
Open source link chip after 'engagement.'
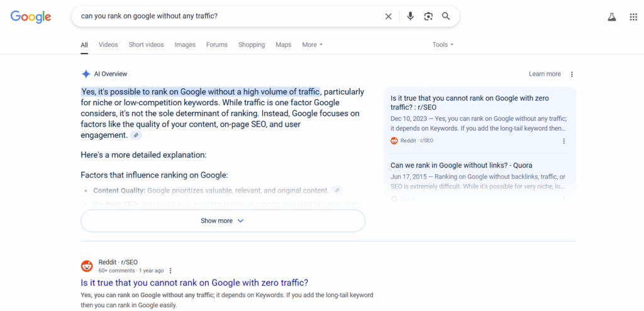click(x=136, y=135)
